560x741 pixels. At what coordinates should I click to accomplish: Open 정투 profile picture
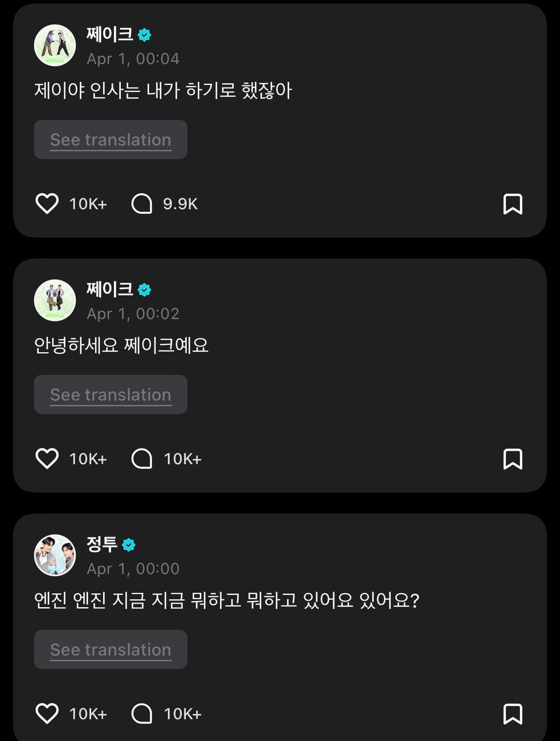click(x=55, y=555)
